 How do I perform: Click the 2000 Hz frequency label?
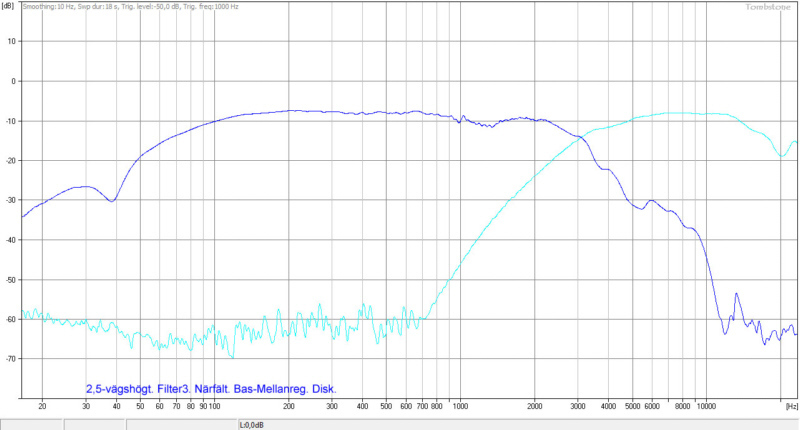(535, 407)
